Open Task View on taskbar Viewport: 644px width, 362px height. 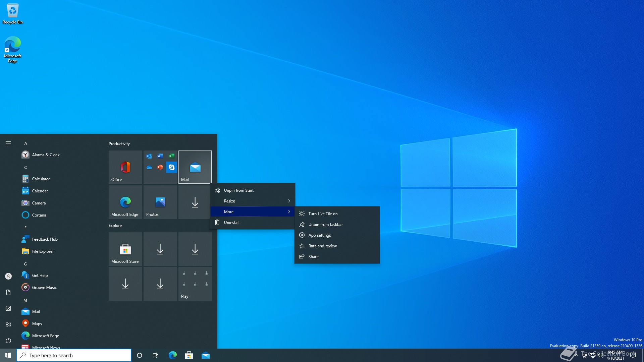point(156,355)
